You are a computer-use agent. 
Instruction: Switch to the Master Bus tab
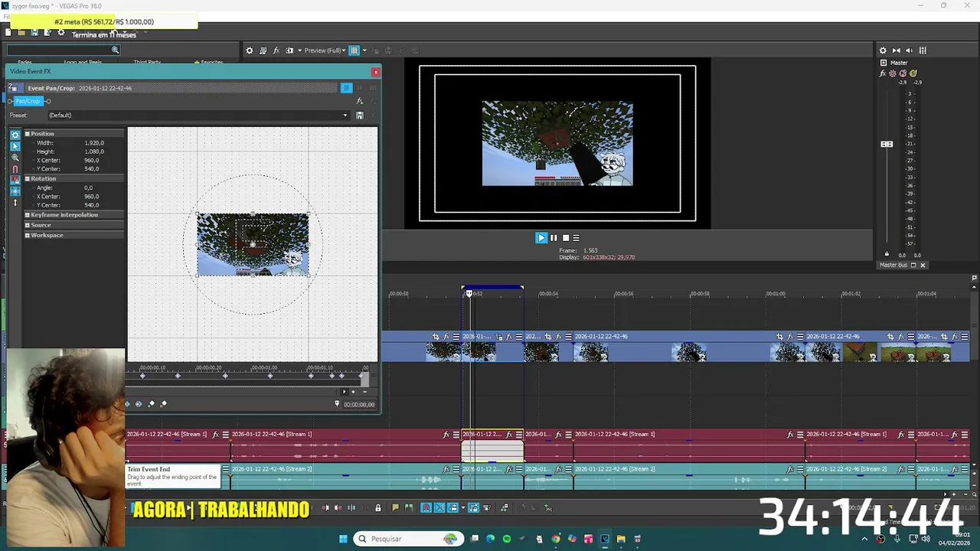point(893,265)
